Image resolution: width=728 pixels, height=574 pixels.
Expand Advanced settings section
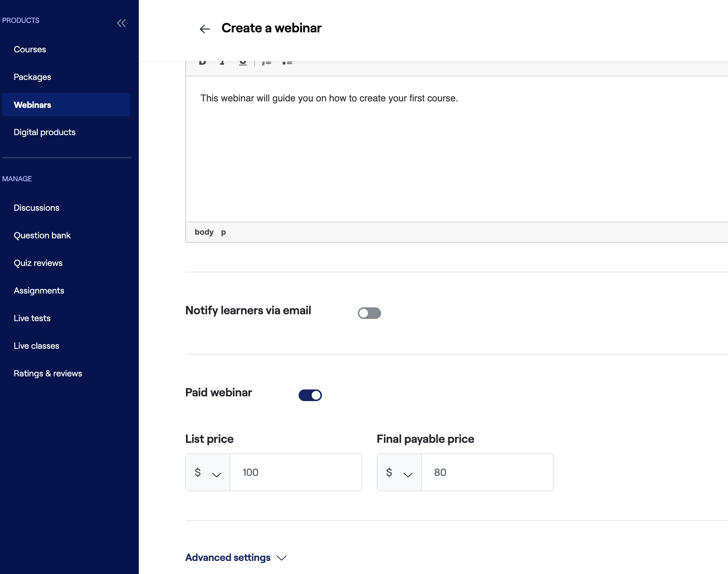click(236, 558)
